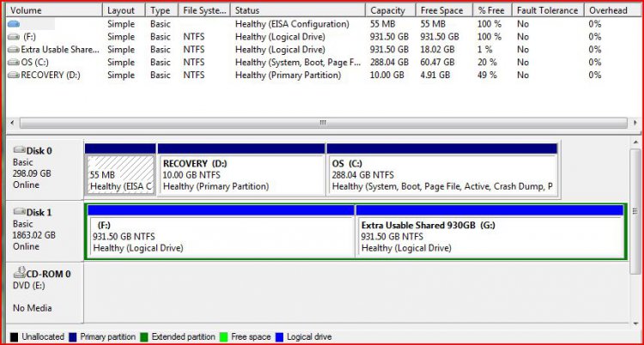The width and height of the screenshot is (644, 345).
Task: Click Healthy (EISA Configuration) status cell
Action: click(292, 24)
